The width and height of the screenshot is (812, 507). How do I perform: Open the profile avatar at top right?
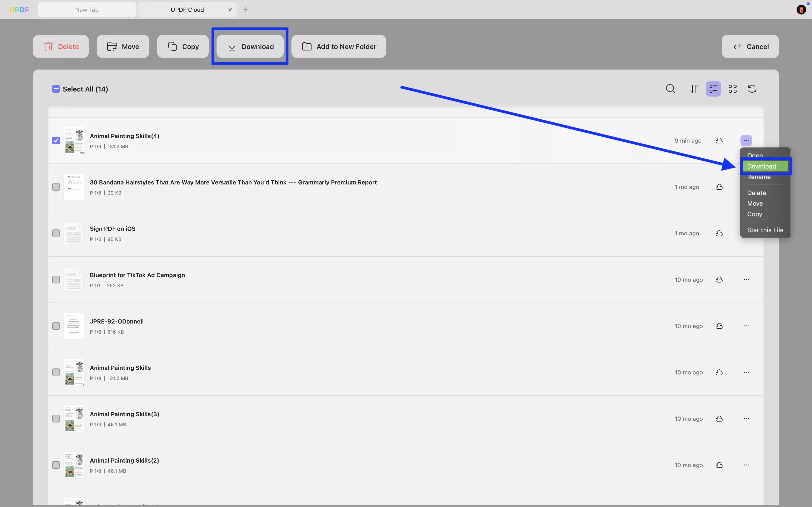pyautogui.click(x=801, y=10)
